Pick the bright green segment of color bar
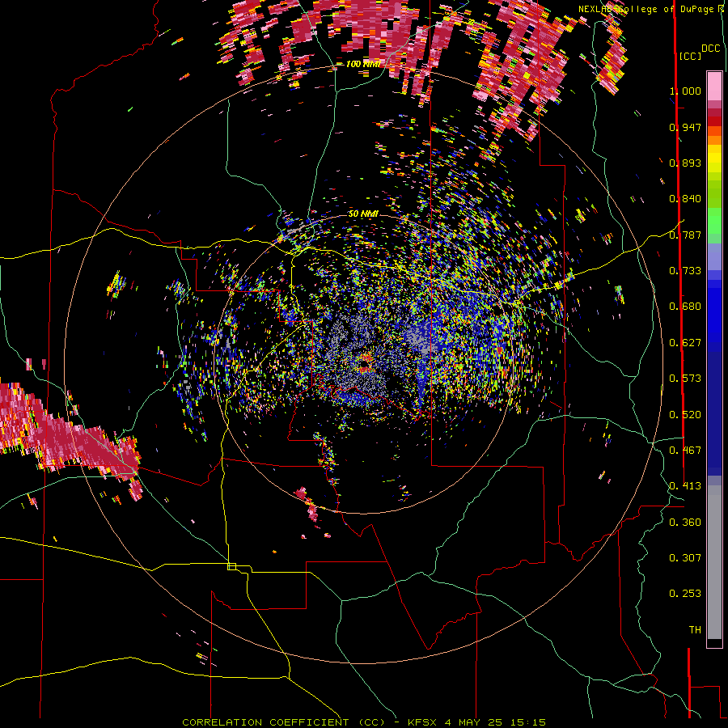Viewport: 728px width, 728px height. [x=714, y=221]
